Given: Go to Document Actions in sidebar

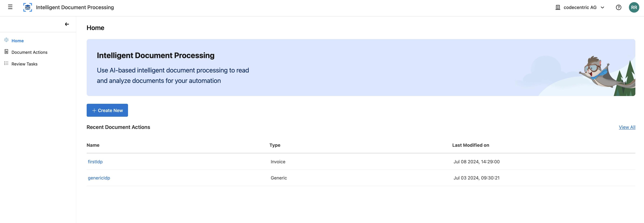Looking at the screenshot, I should [29, 52].
